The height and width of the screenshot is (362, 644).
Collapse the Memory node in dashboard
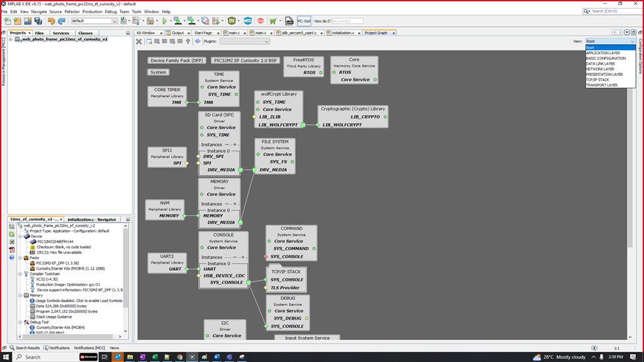20,295
